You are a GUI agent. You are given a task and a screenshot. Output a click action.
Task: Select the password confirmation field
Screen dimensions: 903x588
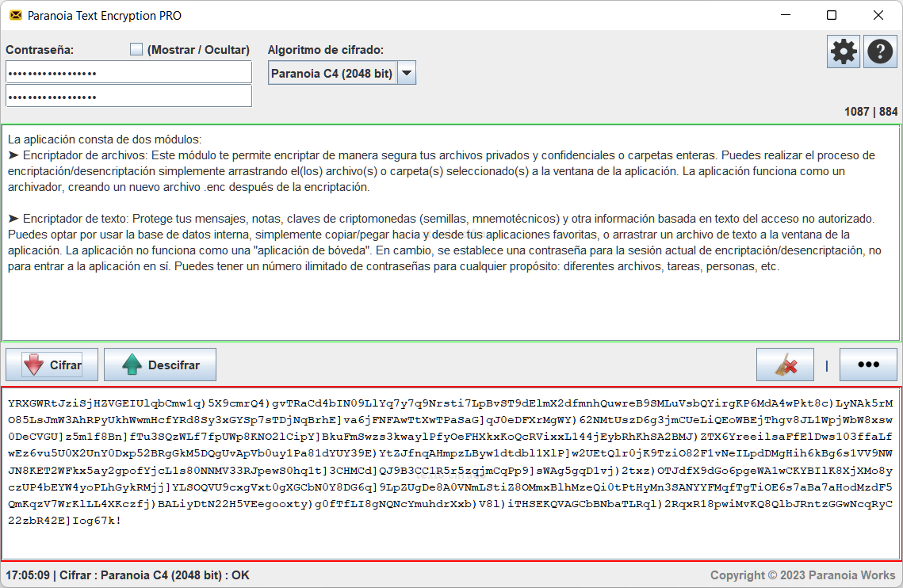click(128, 95)
